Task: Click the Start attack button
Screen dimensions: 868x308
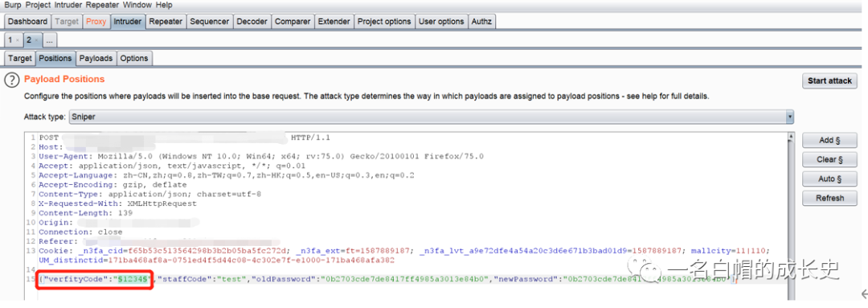Action: click(829, 81)
